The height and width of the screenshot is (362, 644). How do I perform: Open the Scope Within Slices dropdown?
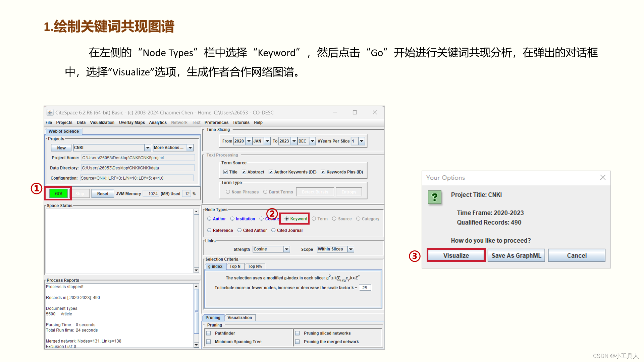pyautogui.click(x=351, y=249)
